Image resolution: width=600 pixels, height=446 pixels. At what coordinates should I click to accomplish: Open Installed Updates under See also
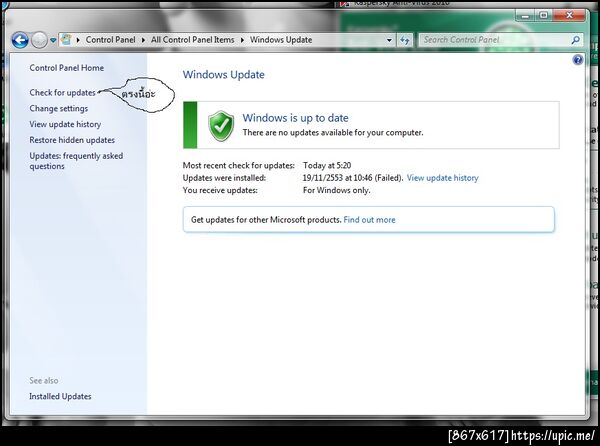point(60,396)
